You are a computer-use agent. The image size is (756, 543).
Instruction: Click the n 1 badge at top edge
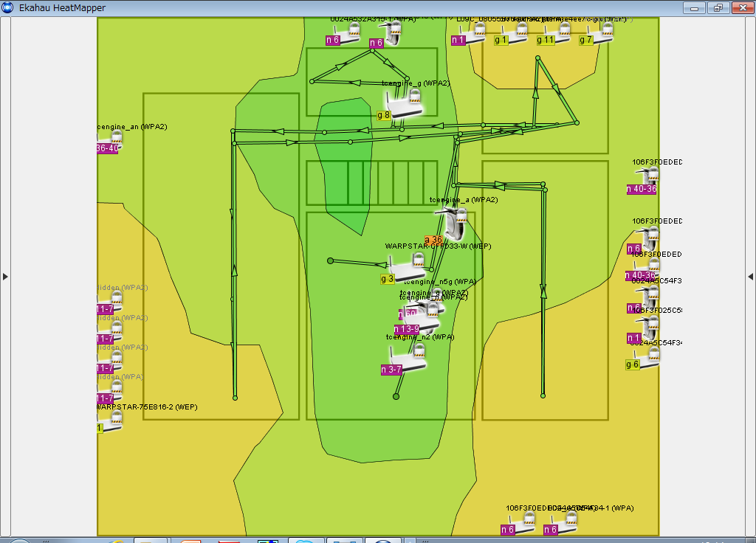pyautogui.click(x=458, y=41)
